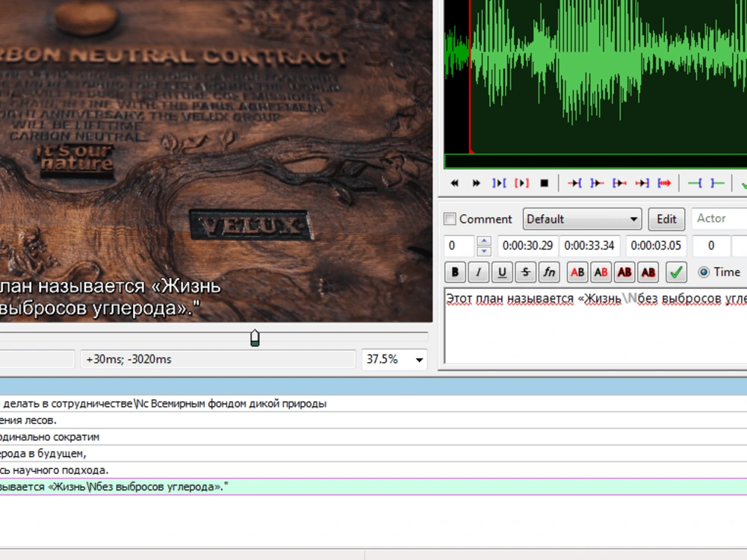The width and height of the screenshot is (747, 560).
Task: Play 500 ms after selection icon
Action: pyautogui.click(x=597, y=184)
